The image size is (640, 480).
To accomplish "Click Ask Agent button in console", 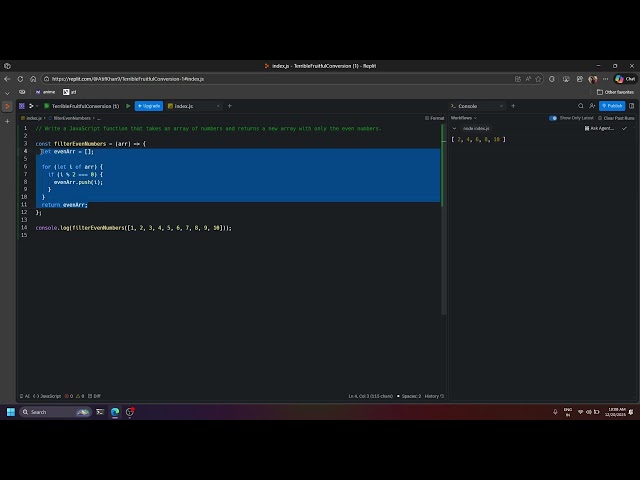I will 599,128.
